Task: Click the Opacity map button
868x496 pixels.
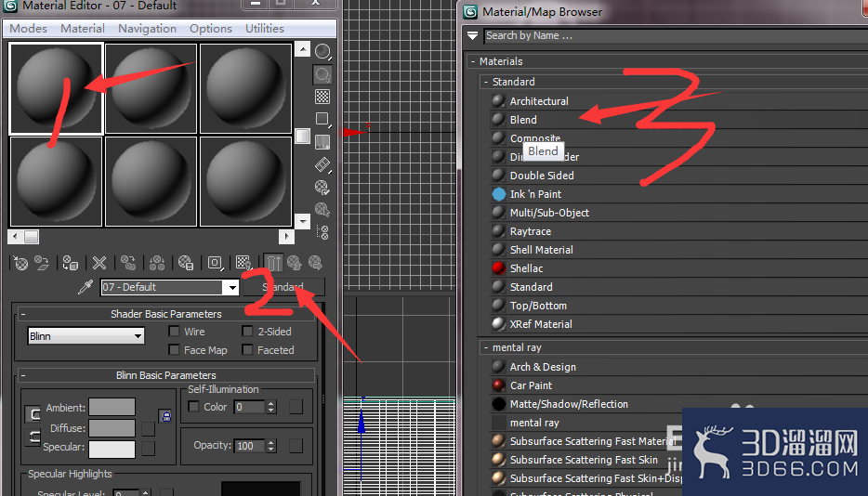Action: tap(296, 446)
